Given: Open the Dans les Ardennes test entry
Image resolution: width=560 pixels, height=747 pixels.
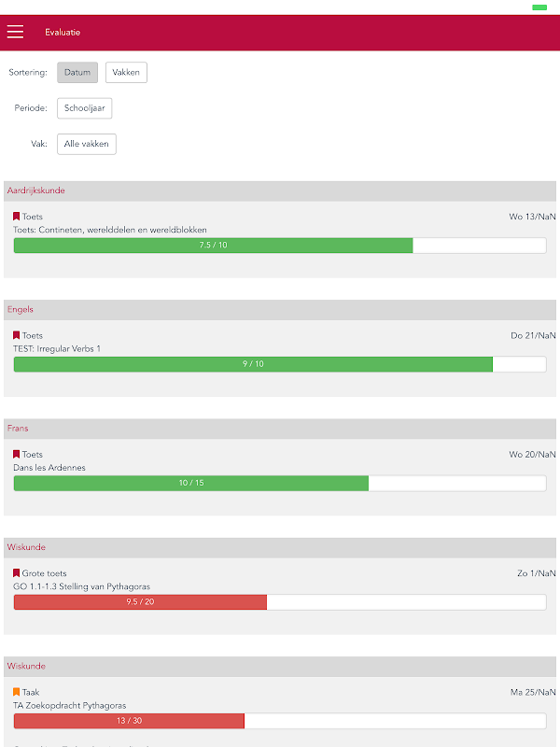Looking at the screenshot, I should [x=48, y=467].
